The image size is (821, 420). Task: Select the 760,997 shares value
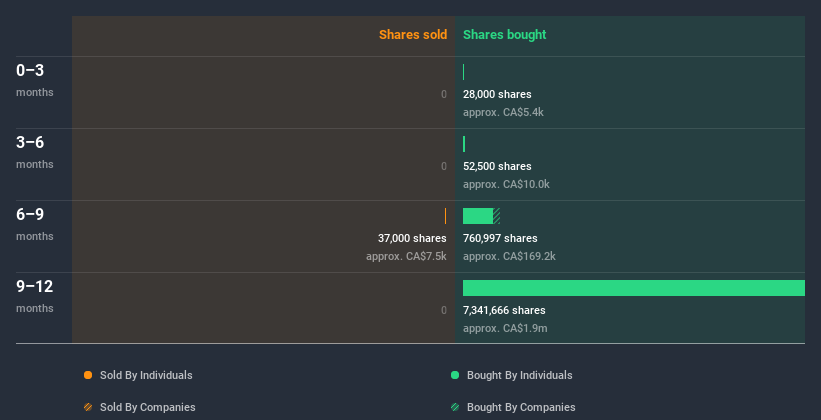coord(500,238)
